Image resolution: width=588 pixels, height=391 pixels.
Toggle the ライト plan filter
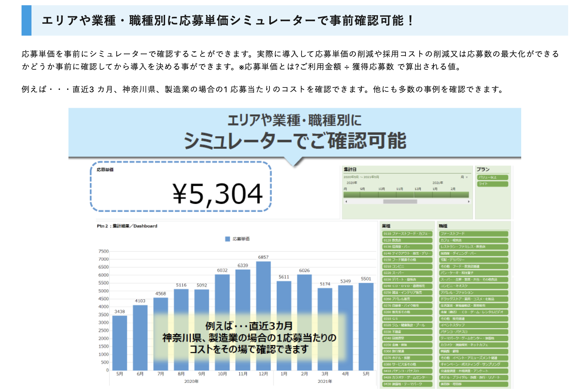point(492,184)
